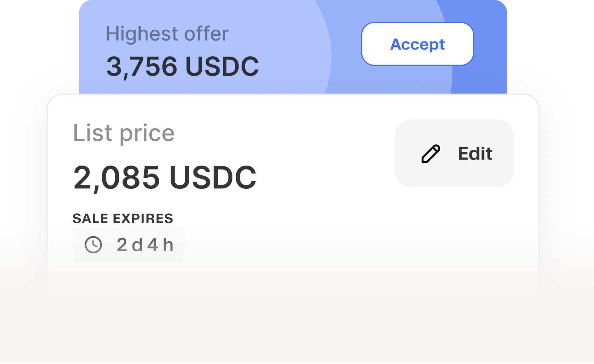Click the clock icon under Sale Expires
Image resolution: width=594 pixels, height=364 pixels.
pyautogui.click(x=93, y=245)
